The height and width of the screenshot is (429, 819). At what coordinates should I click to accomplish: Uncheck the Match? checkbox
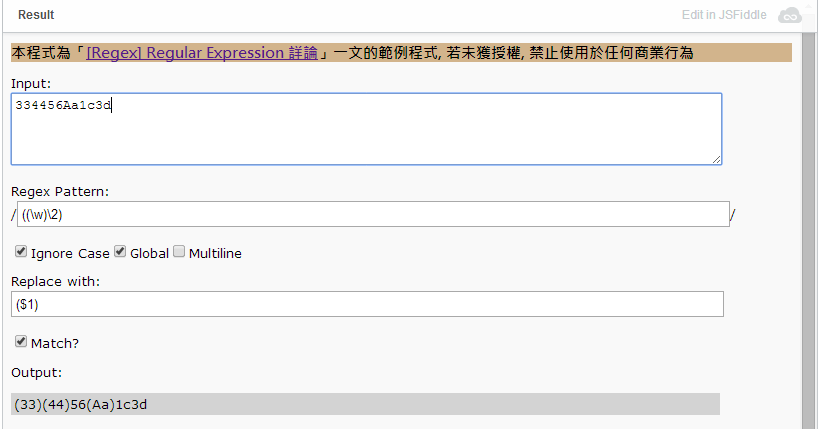pyautogui.click(x=21, y=342)
